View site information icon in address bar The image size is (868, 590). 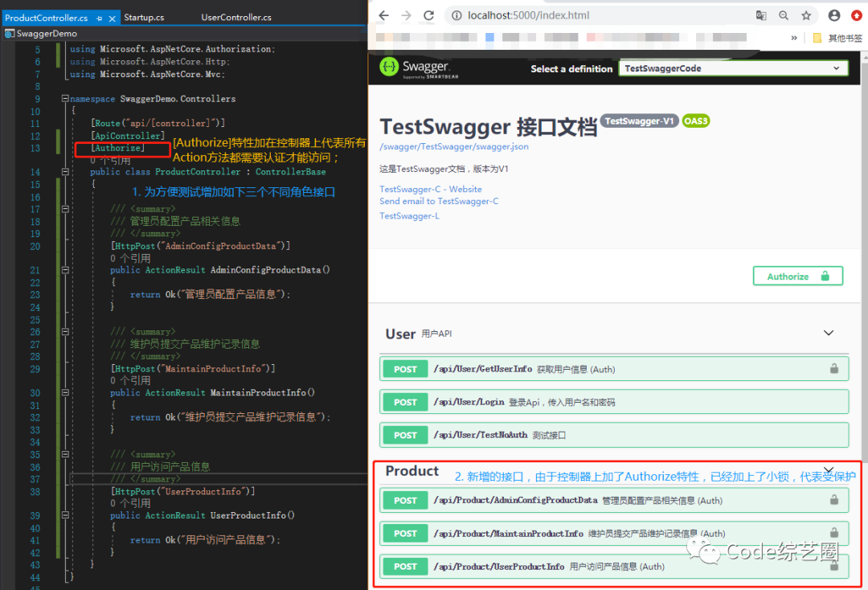457,15
